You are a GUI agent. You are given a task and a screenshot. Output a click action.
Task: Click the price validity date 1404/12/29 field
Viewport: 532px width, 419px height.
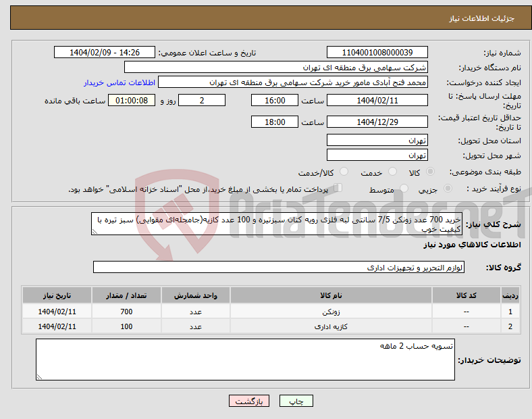coord(377,122)
